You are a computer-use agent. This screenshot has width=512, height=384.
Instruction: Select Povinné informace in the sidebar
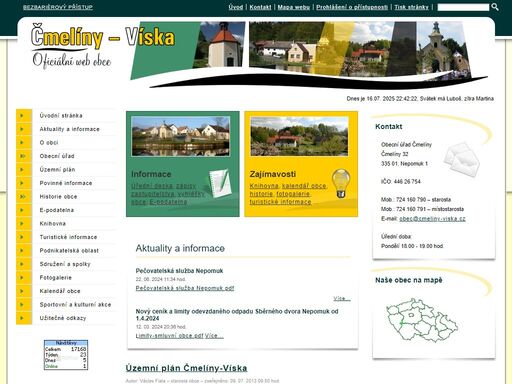[66, 183]
